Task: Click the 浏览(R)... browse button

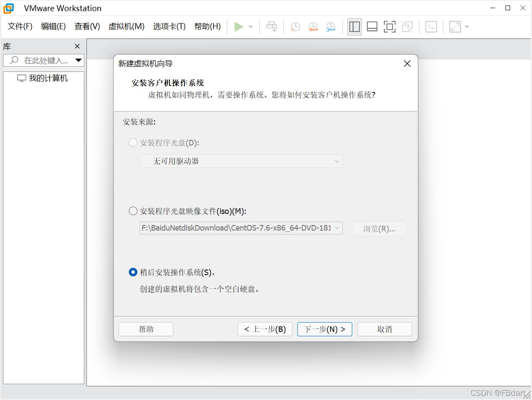Action: coord(379,228)
